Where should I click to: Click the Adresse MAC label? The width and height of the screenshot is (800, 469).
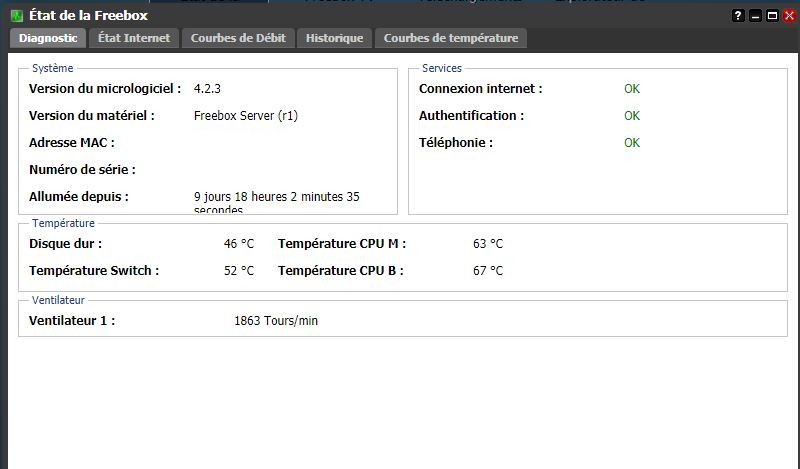[72, 143]
